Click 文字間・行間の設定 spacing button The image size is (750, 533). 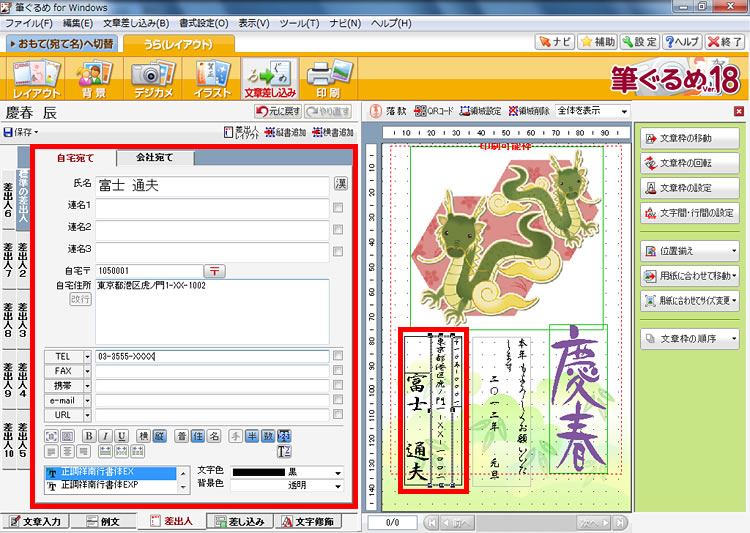pos(690,213)
